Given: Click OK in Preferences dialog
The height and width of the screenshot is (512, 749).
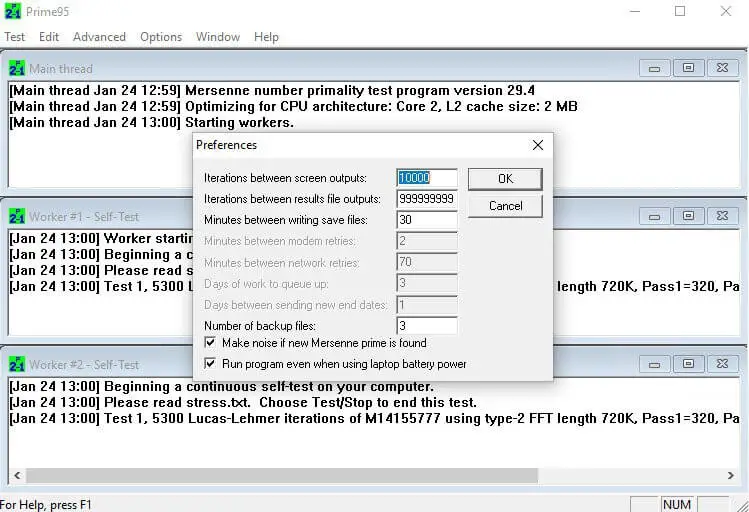Looking at the screenshot, I should tap(505, 179).
